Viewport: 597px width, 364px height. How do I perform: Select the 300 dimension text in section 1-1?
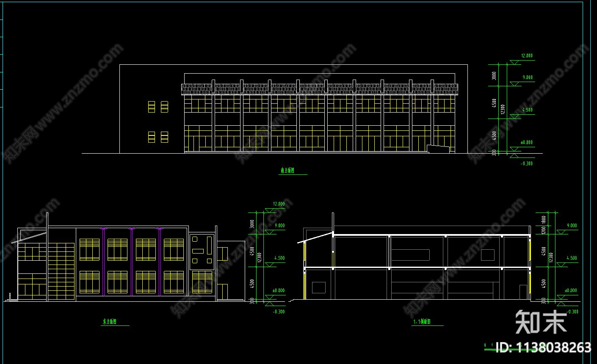tap(544, 301)
